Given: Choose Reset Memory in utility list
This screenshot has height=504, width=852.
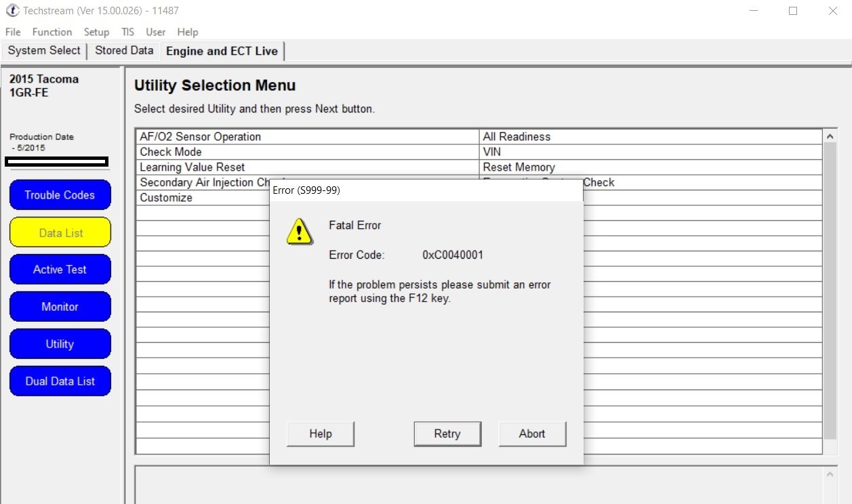Looking at the screenshot, I should [651, 167].
